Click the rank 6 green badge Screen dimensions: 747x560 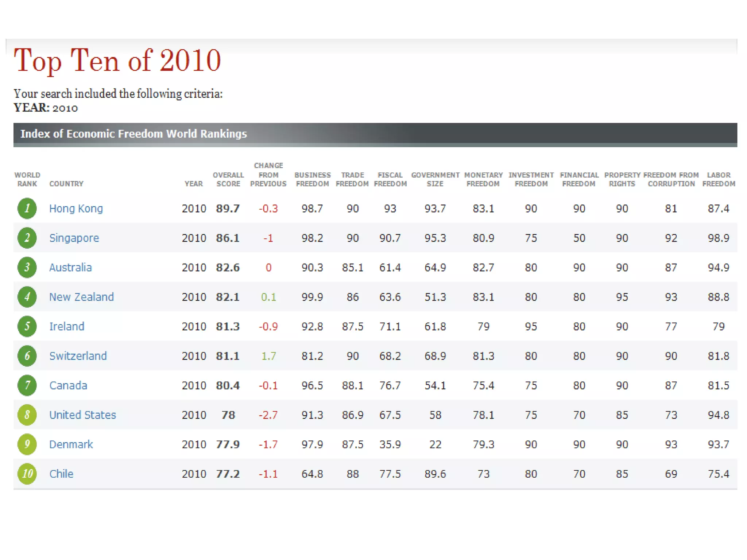click(27, 356)
